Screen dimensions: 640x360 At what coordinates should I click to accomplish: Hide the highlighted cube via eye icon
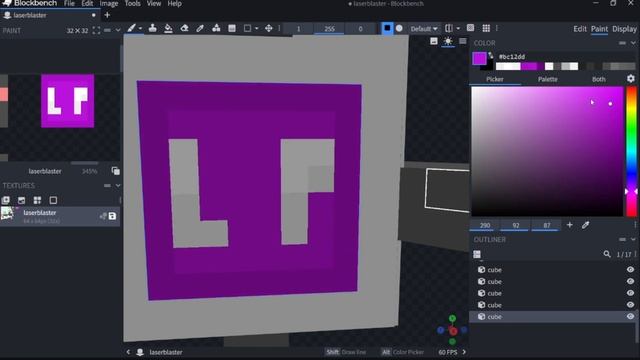tap(630, 316)
